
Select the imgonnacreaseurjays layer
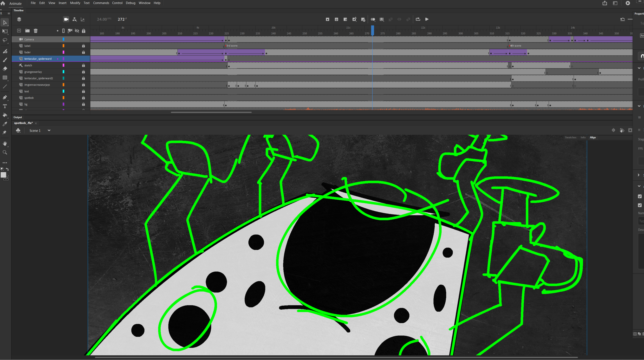coord(51,85)
